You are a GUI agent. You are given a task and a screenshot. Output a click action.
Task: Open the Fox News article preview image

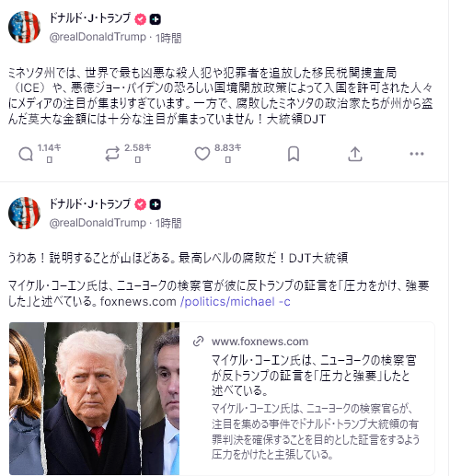tap(94, 399)
